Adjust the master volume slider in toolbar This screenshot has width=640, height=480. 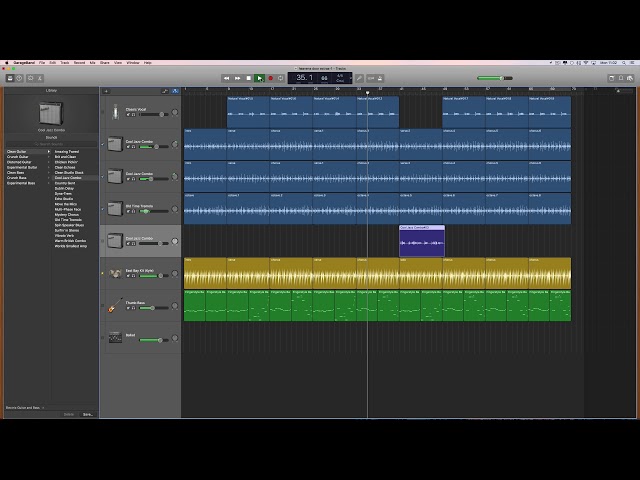point(495,78)
